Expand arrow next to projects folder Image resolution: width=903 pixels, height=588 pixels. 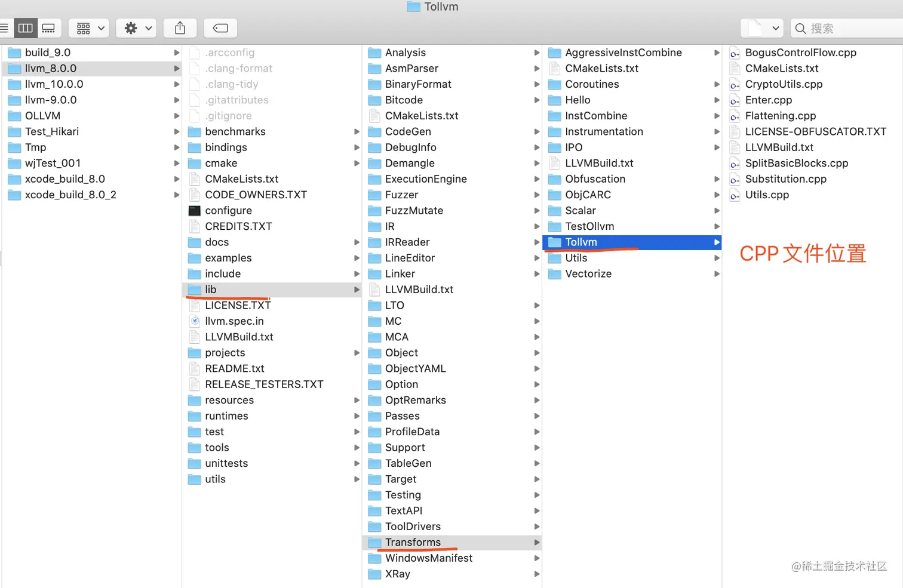coord(357,353)
